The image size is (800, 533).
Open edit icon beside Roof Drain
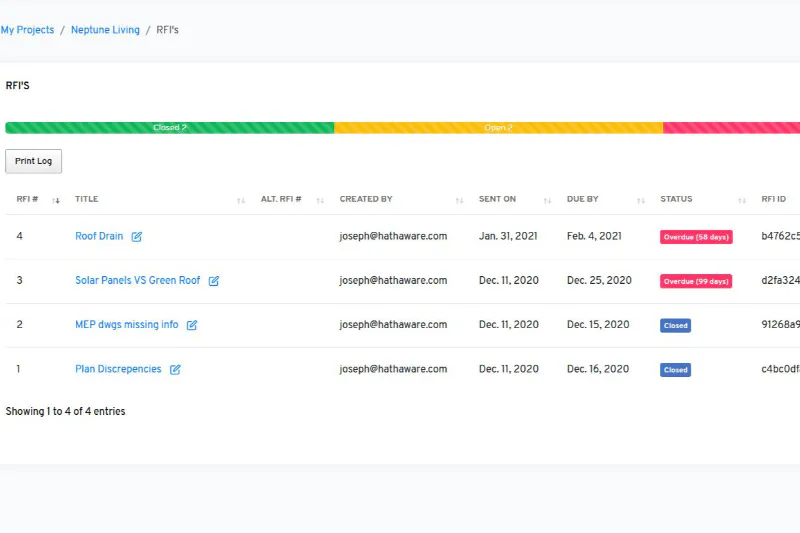click(137, 237)
